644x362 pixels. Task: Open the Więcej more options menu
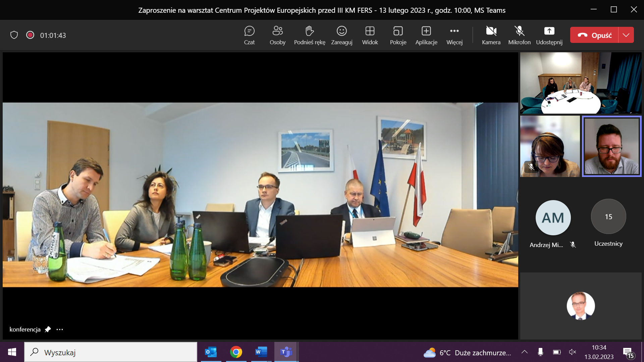click(454, 35)
